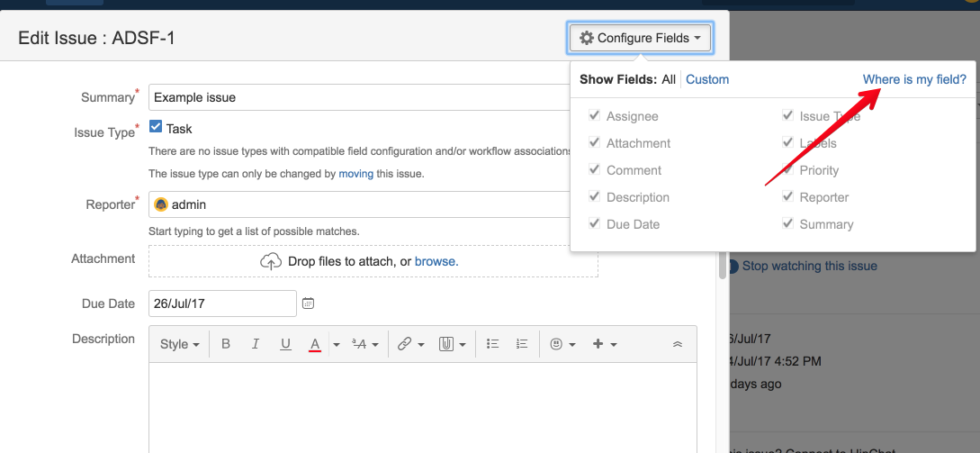The width and height of the screenshot is (980, 453).
Task: Click into the Summary text field
Action: (360, 97)
